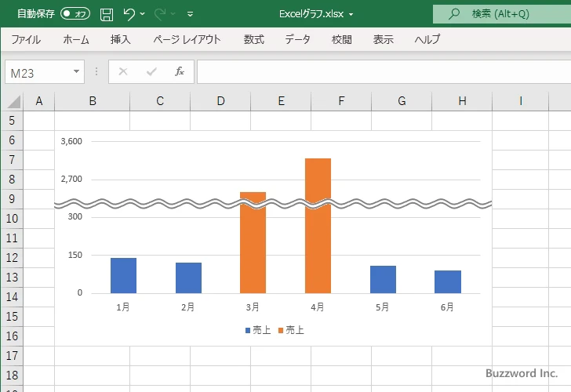Click the formula bar enter checkmark icon
This screenshot has height=392, width=571.
pos(151,72)
